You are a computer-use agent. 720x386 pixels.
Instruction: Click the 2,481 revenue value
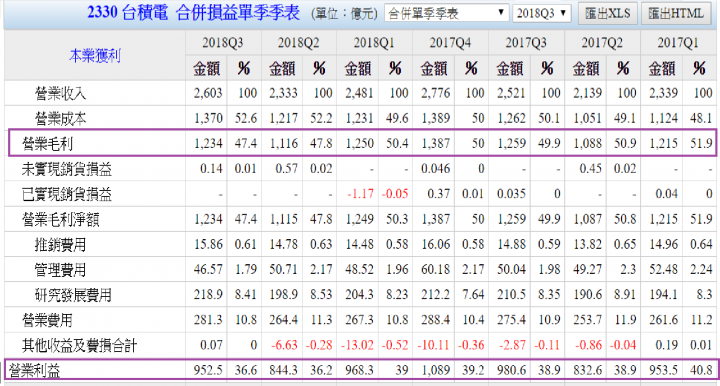(359, 93)
